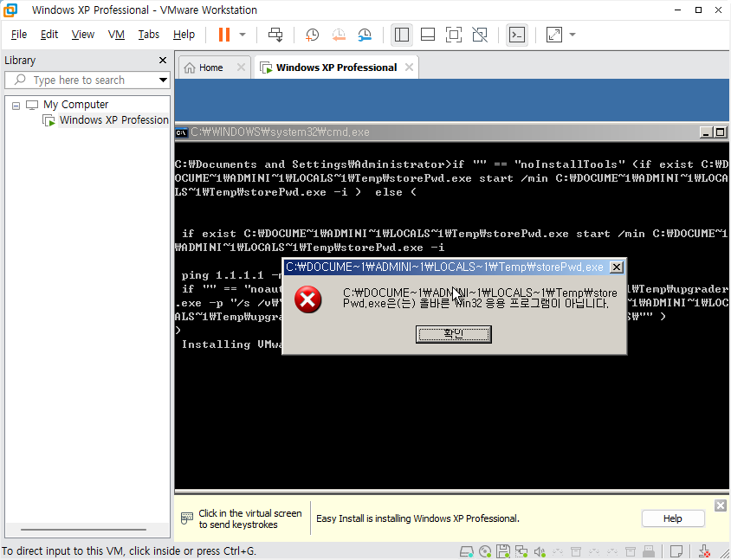
Task: Enter full screen mode icon
Action: point(454,35)
